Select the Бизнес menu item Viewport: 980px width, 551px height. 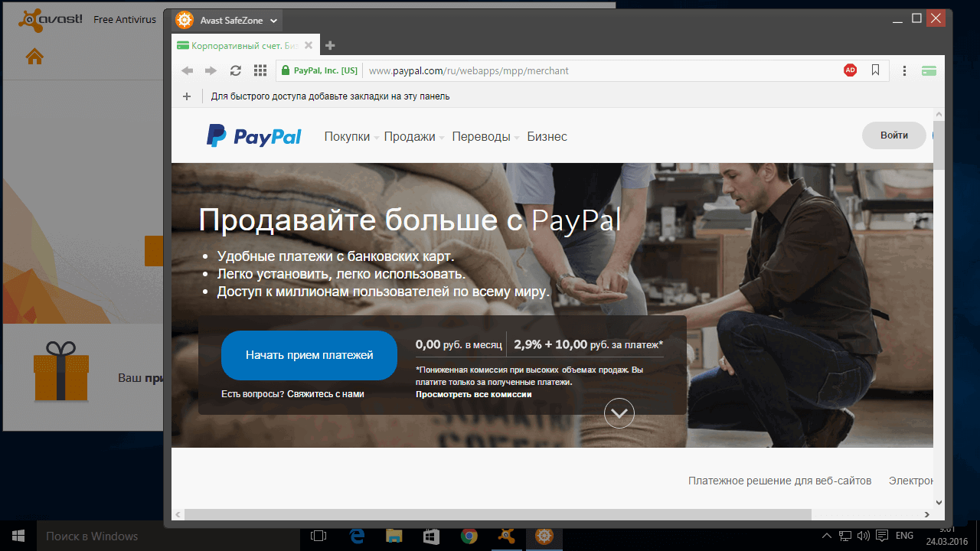point(547,136)
